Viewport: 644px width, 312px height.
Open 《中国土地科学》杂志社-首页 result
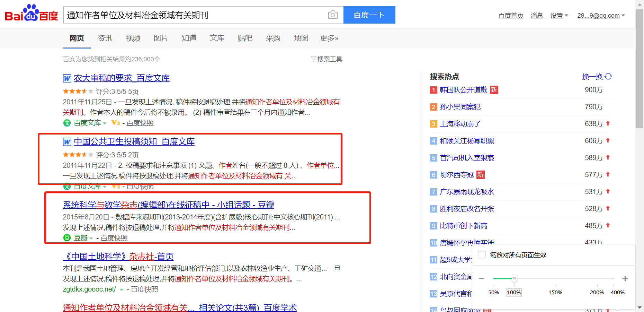coord(118,257)
